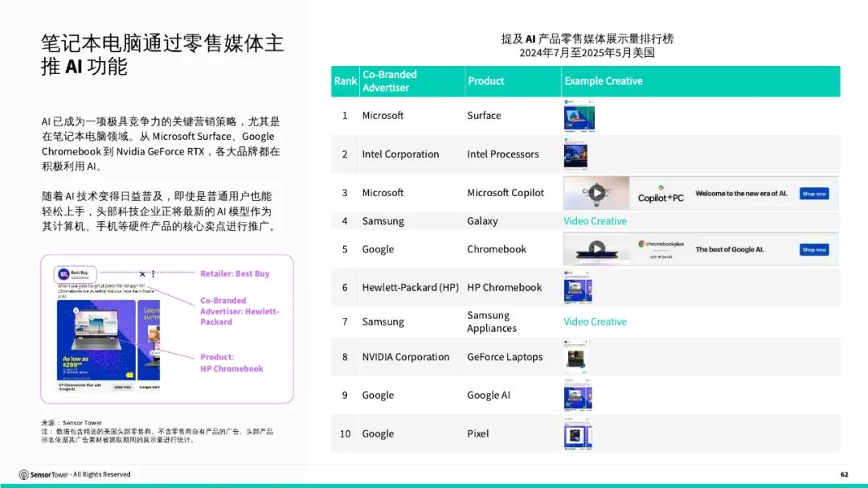This screenshot has width=868, height=488.
Task: Click the Co-Branded Advertiser column header
Action: click(412, 81)
